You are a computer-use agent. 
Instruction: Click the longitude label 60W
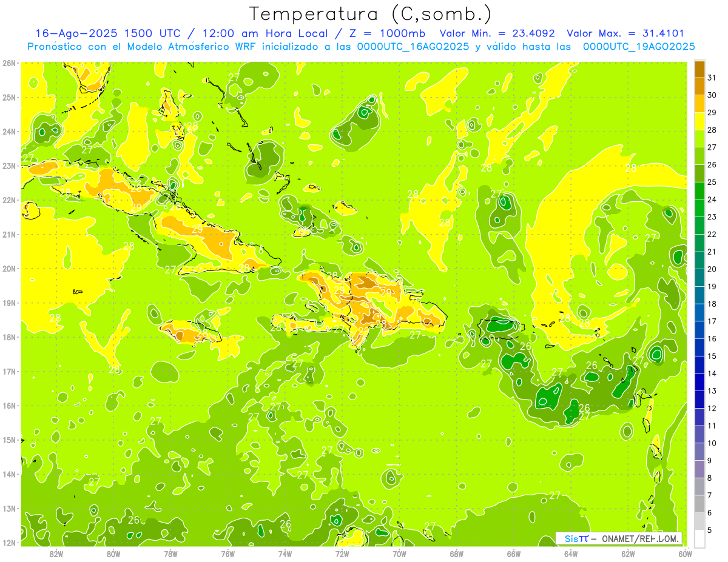(685, 554)
